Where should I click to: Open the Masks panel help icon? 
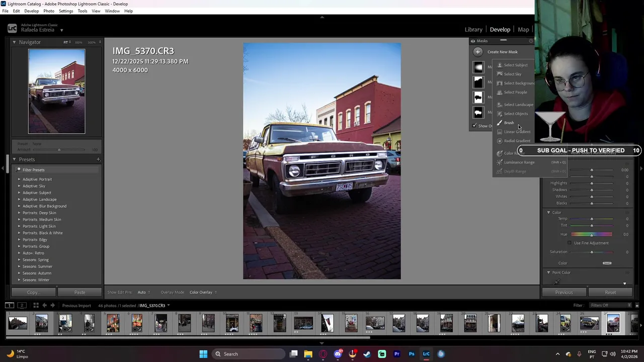tap(531, 41)
